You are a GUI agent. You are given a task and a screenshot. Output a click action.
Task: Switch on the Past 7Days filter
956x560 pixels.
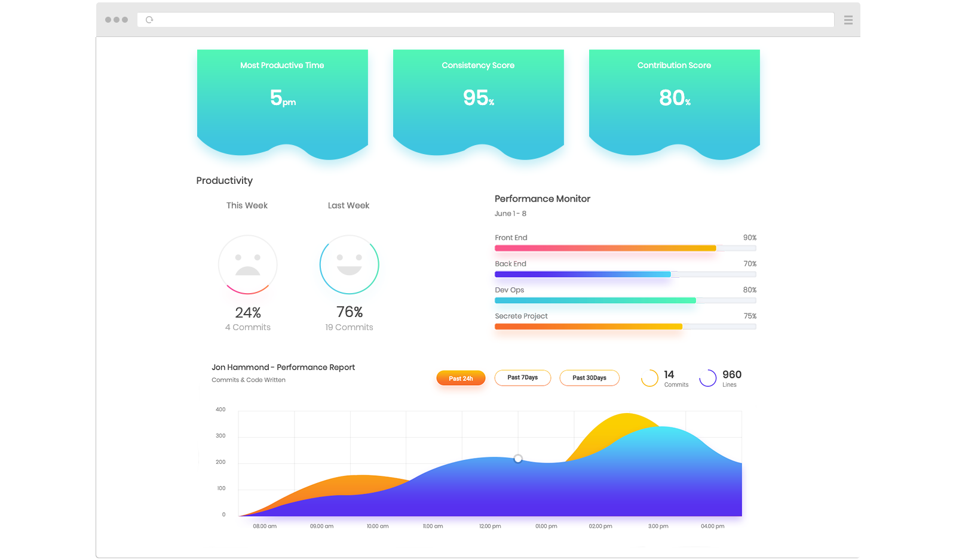[x=522, y=378]
